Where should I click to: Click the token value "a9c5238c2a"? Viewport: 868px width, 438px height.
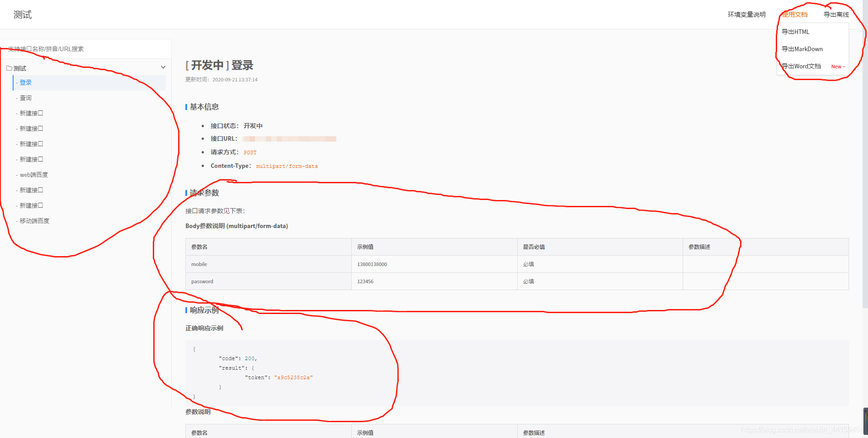293,377
